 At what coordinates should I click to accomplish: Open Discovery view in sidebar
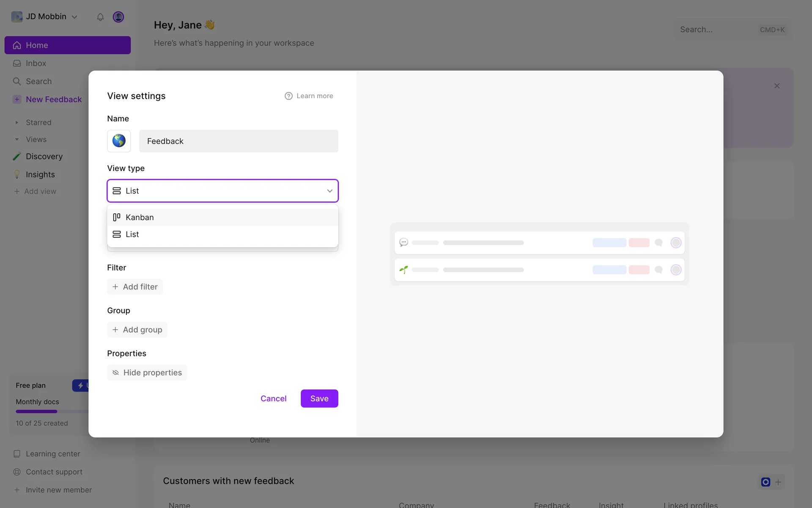click(44, 156)
